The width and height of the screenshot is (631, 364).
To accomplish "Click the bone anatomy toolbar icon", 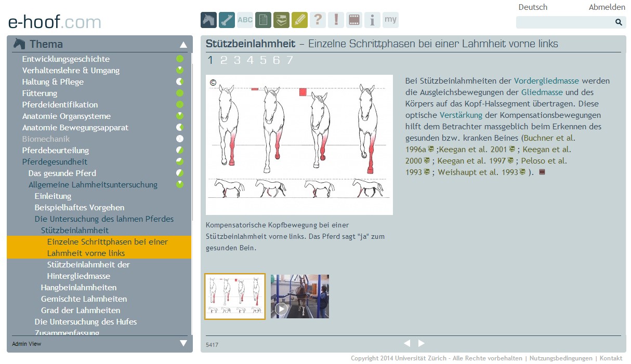I will [x=227, y=20].
